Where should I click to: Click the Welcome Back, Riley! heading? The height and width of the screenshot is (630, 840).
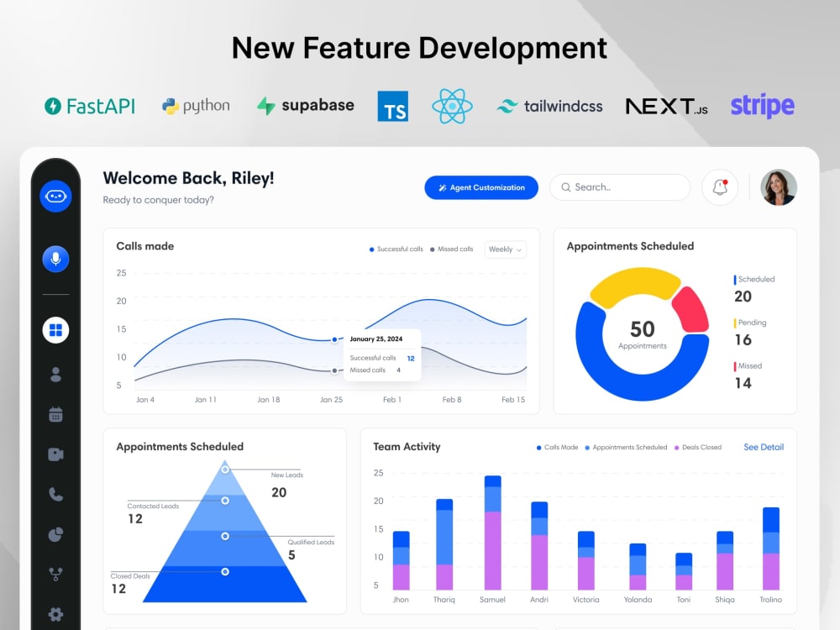tap(188, 178)
